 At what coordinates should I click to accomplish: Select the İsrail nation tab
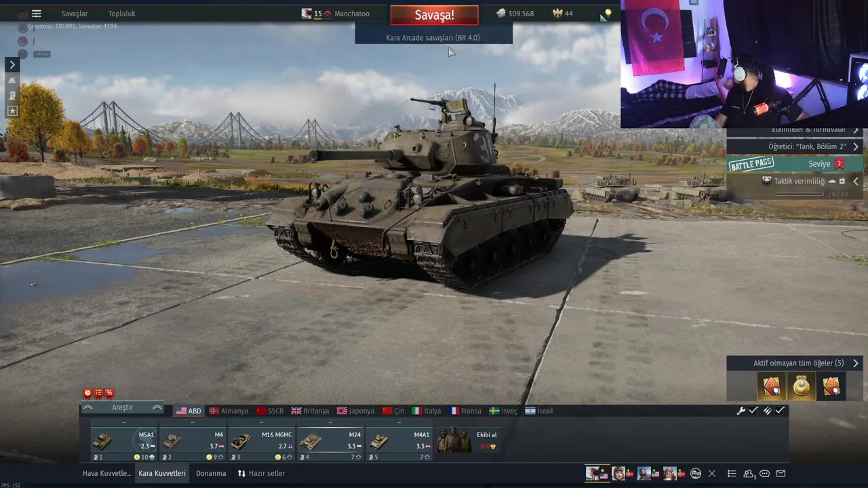[540, 411]
